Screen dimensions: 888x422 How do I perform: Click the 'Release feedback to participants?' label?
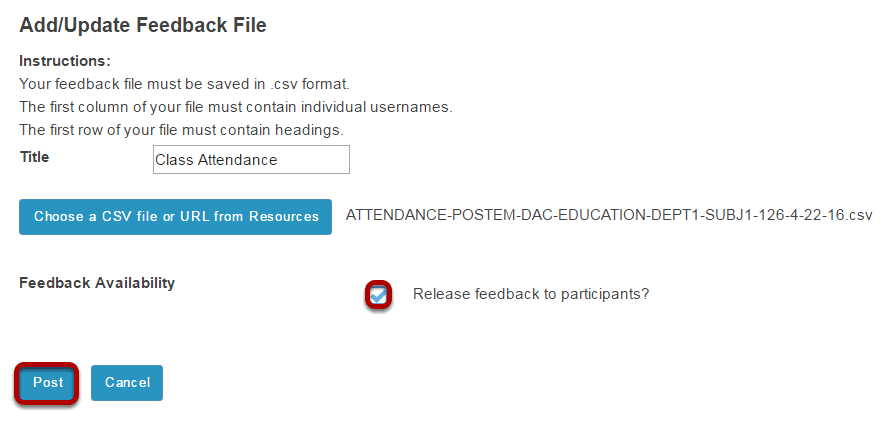tap(531, 295)
